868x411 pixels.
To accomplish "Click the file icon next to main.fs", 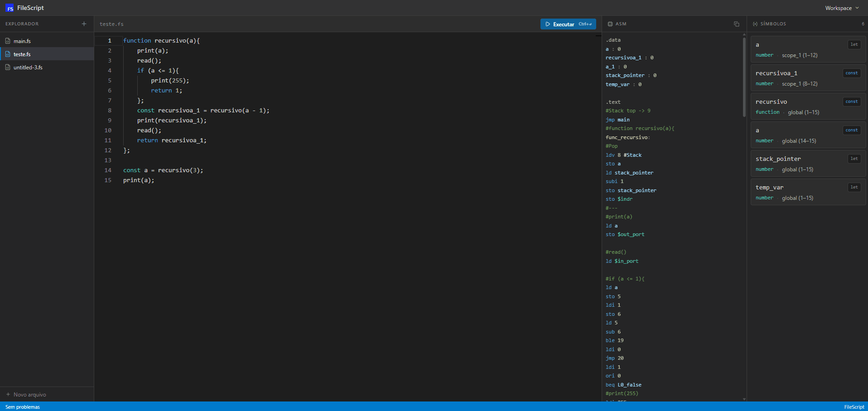I will tap(8, 41).
